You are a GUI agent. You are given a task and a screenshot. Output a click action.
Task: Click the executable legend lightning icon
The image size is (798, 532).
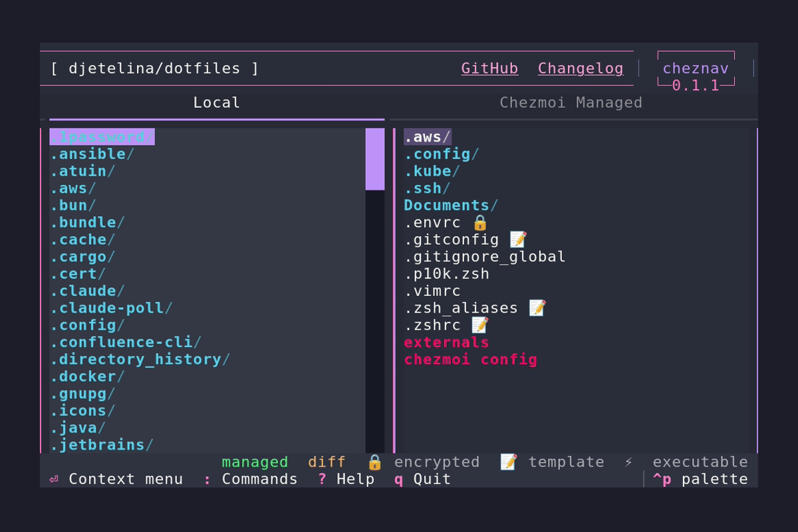click(x=628, y=462)
